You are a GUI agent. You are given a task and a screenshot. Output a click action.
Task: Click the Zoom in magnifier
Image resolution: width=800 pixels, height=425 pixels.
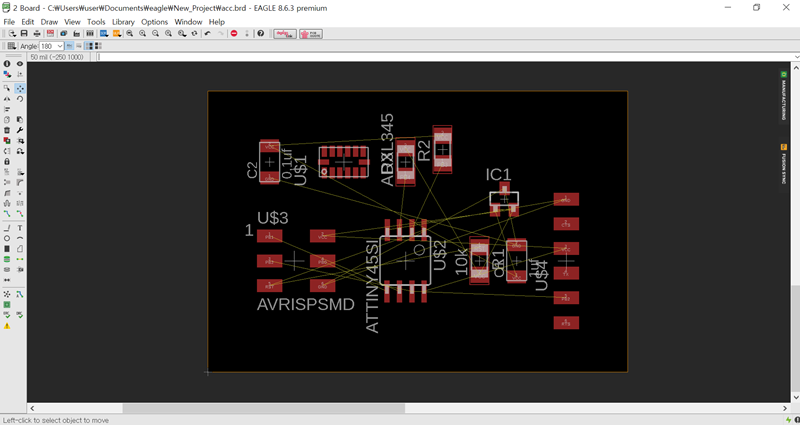(x=142, y=34)
